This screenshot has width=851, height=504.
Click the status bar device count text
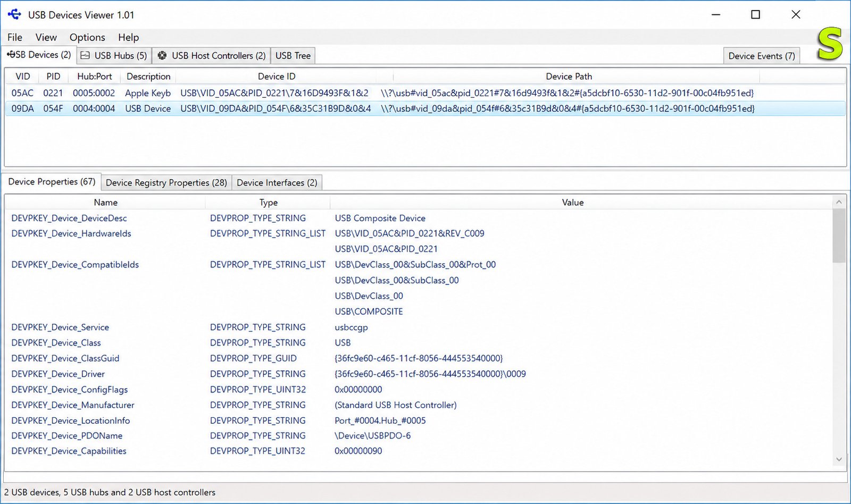click(x=110, y=493)
